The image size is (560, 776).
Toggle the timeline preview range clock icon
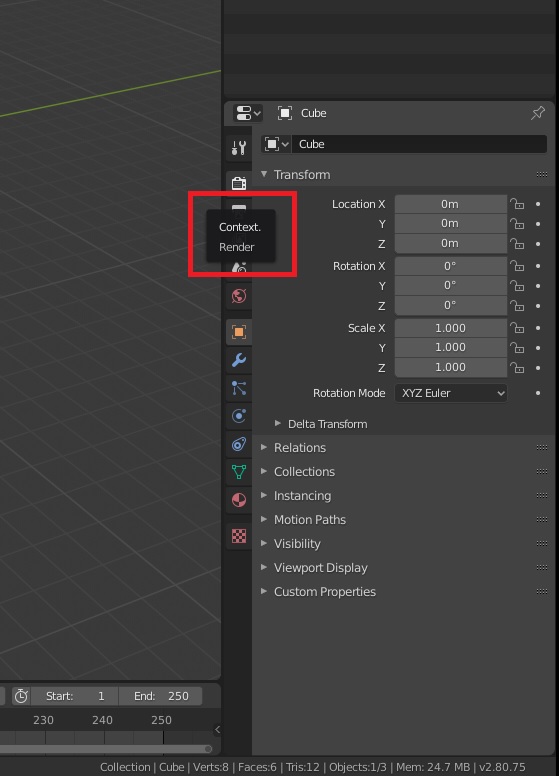point(21,696)
